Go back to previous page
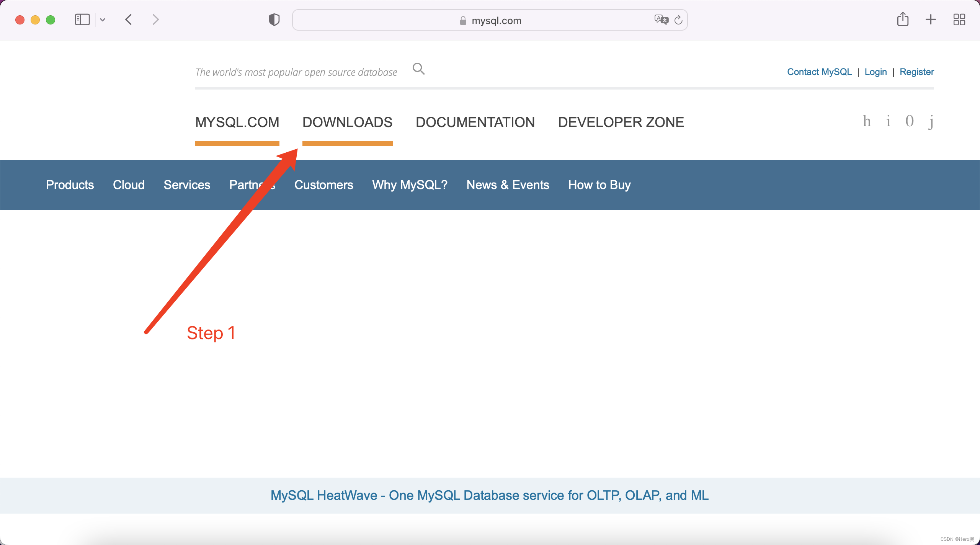Image resolution: width=980 pixels, height=545 pixels. coord(129,20)
